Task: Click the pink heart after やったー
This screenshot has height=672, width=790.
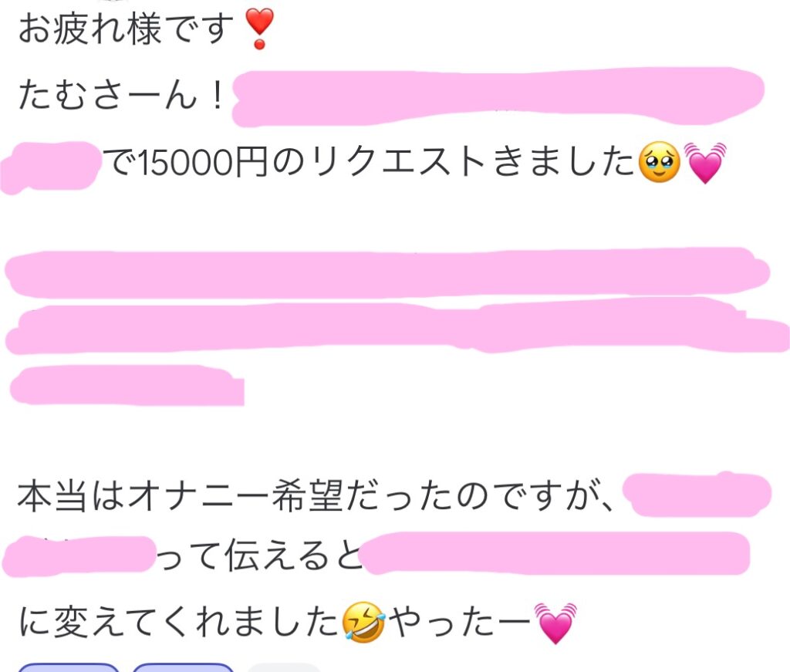Action: click(555, 623)
